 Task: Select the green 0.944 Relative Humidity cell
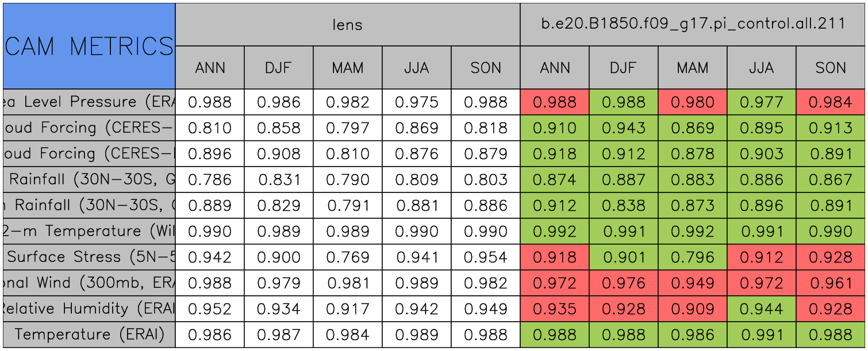coord(761,308)
